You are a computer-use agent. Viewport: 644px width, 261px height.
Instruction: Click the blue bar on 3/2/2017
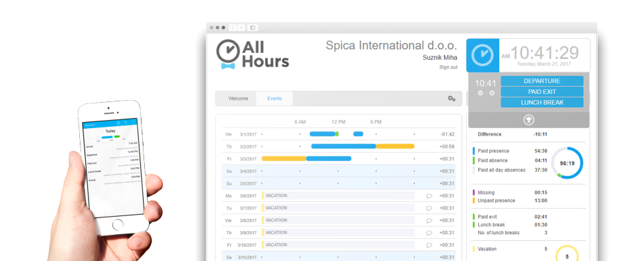(343, 146)
